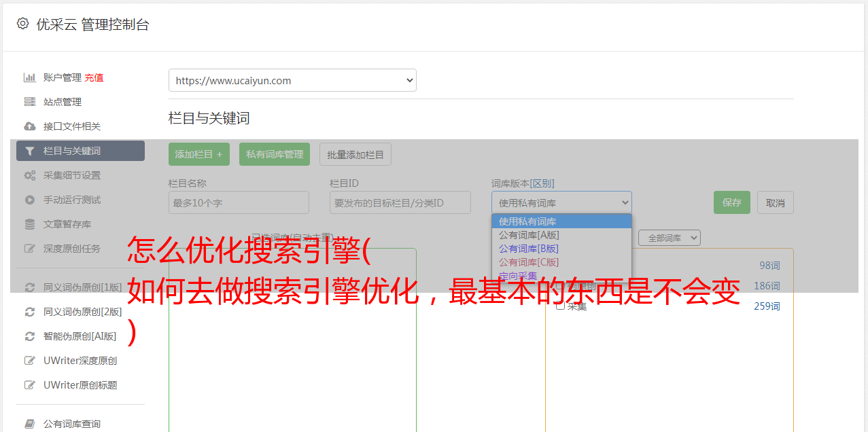
Task: Click the refresh icon for 同义词伪原创[2版]
Action: (x=29, y=312)
